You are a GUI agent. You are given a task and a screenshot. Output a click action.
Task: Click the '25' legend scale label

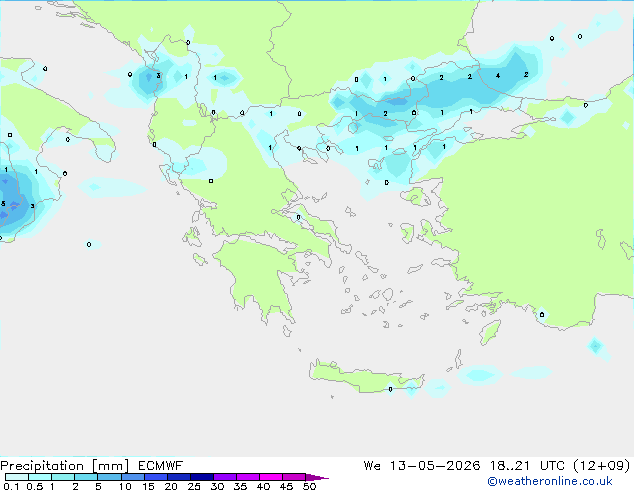coord(194,486)
